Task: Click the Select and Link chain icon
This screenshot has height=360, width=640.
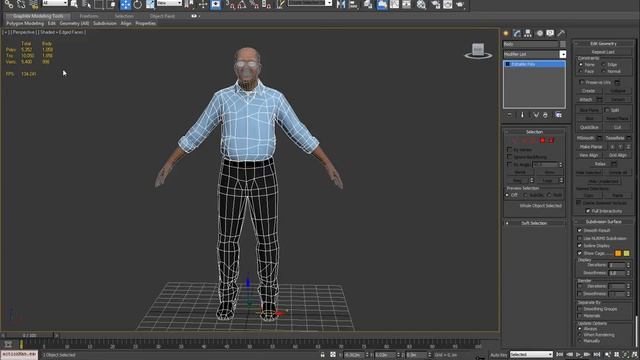Action: coord(9,4)
